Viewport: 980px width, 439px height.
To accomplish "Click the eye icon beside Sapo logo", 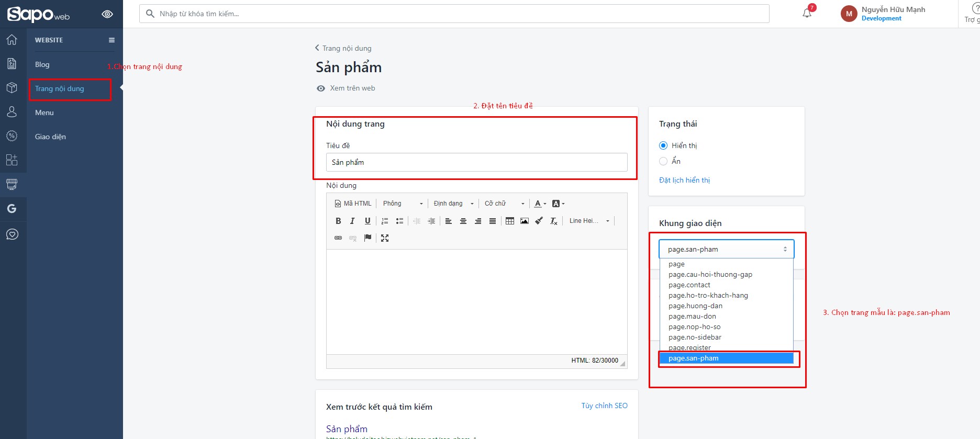I will click(107, 14).
